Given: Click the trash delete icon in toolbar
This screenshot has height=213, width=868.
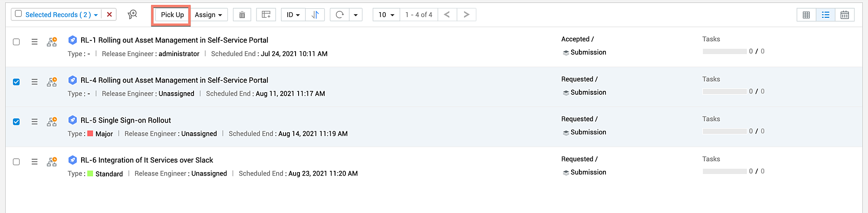Looking at the screenshot, I should click(x=242, y=15).
